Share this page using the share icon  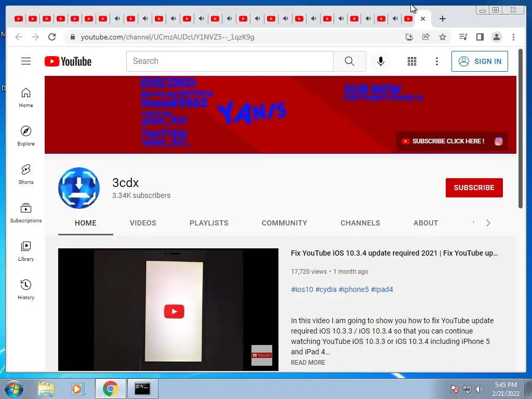pyautogui.click(x=426, y=37)
